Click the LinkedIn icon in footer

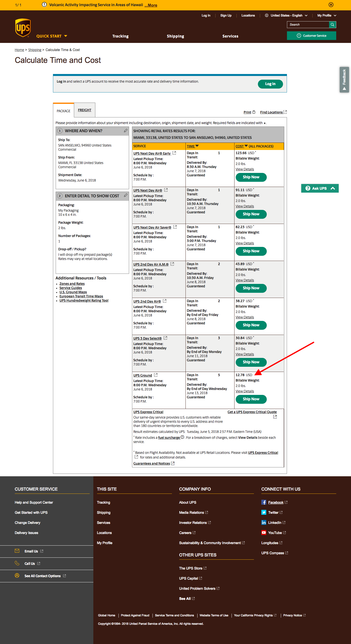[x=264, y=522]
